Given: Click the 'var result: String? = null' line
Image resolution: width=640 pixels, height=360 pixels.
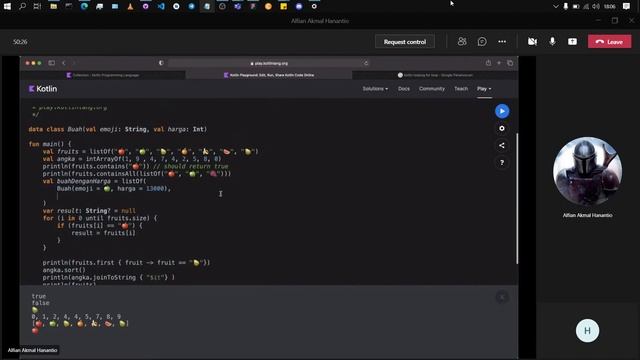Looking at the screenshot, I should [x=89, y=211].
